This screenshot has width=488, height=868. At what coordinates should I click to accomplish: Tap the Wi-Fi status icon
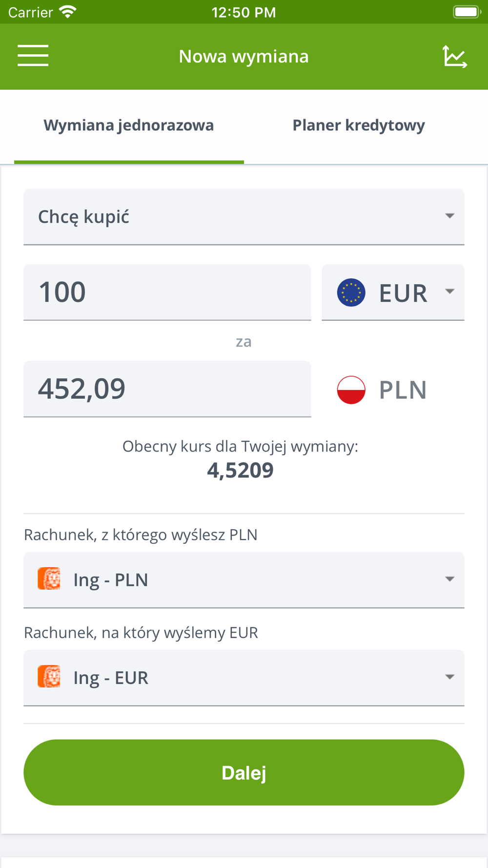68,12
